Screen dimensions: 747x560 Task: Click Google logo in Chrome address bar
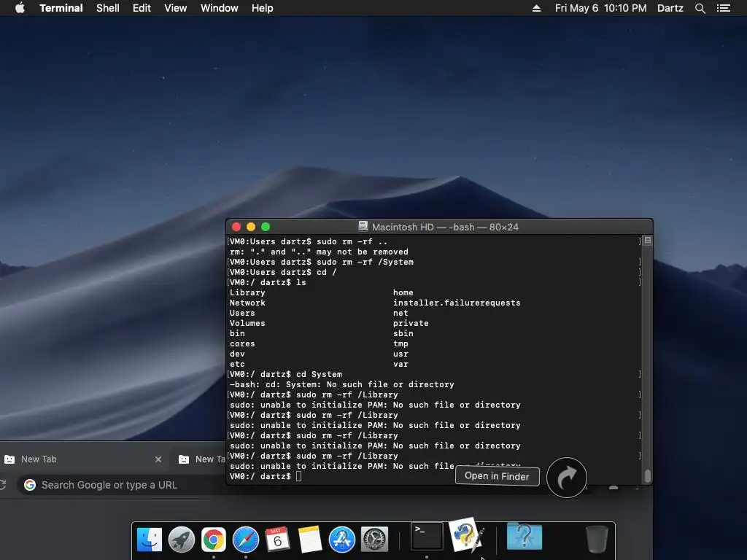click(x=30, y=485)
